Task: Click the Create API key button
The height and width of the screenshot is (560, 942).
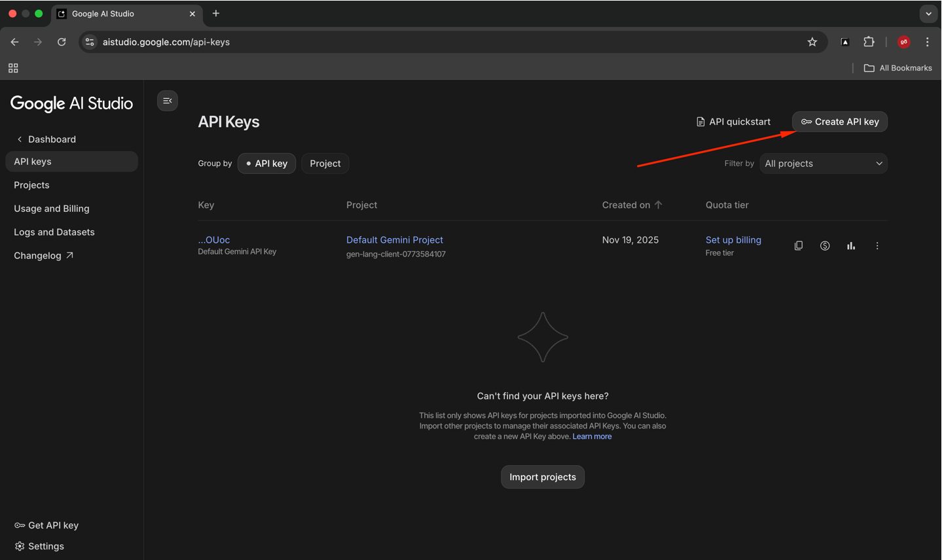Action: pyautogui.click(x=840, y=122)
